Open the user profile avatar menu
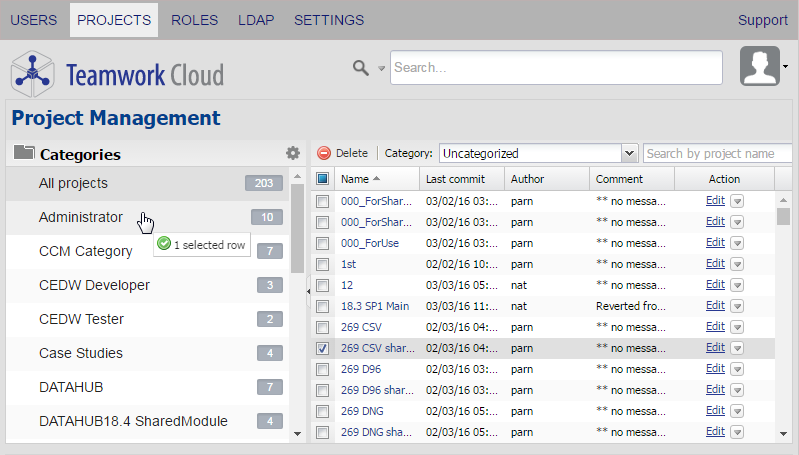 coord(760,67)
